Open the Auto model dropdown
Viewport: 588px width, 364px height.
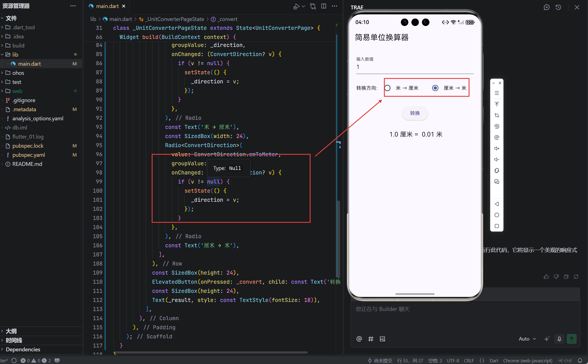click(527, 339)
